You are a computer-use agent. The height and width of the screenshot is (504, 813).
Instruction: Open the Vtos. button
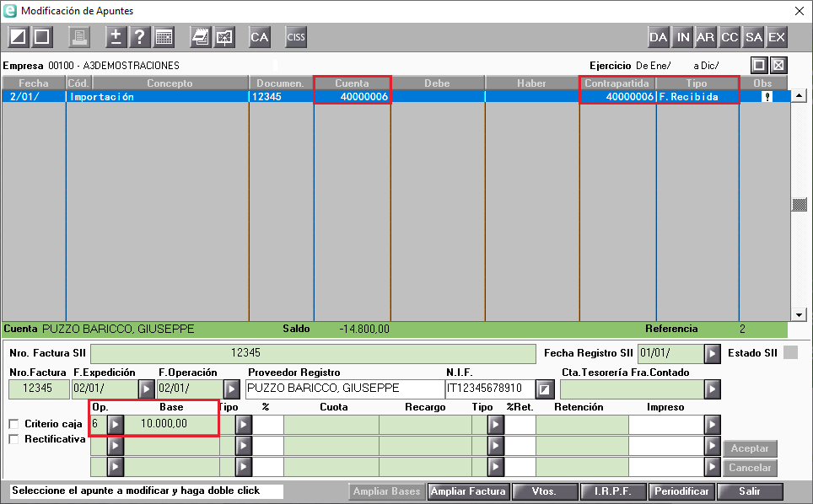click(544, 491)
